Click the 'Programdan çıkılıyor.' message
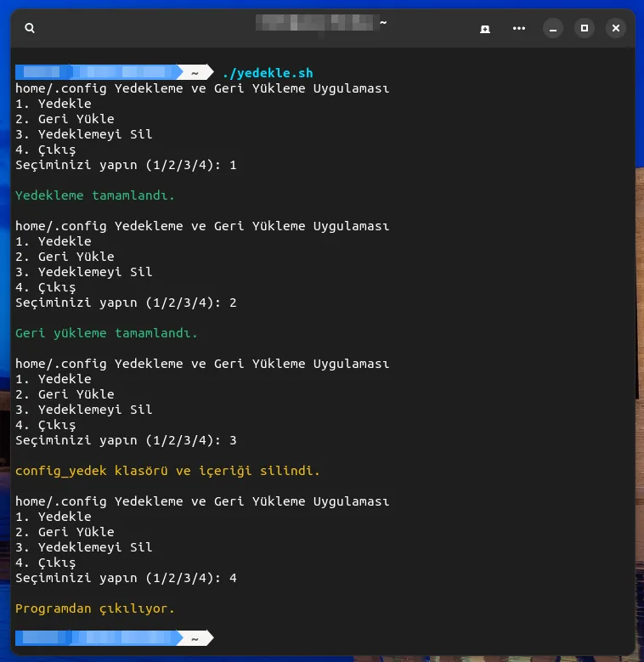The width and height of the screenshot is (644, 662). [x=95, y=608]
